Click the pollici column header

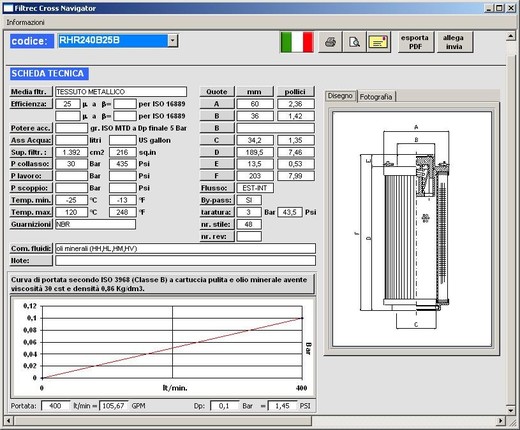click(x=295, y=92)
